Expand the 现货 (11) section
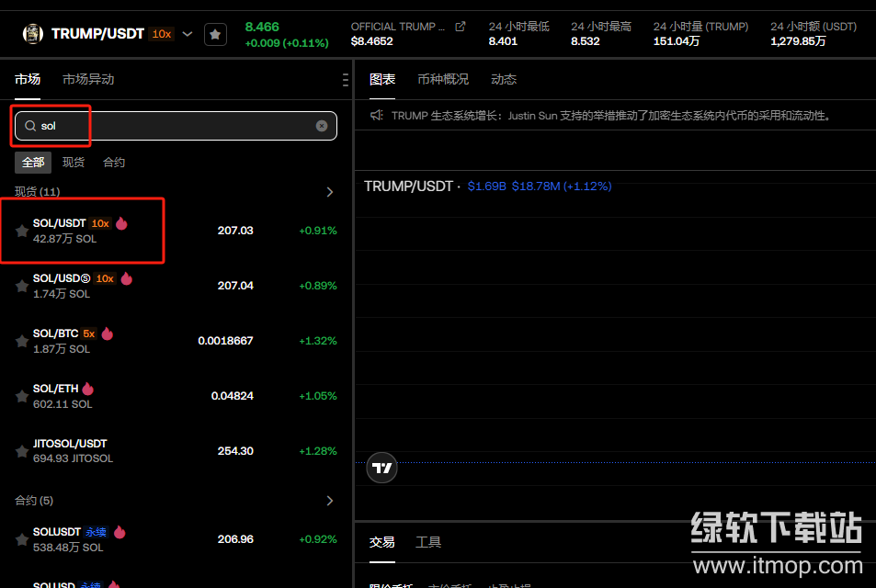 pos(330,192)
